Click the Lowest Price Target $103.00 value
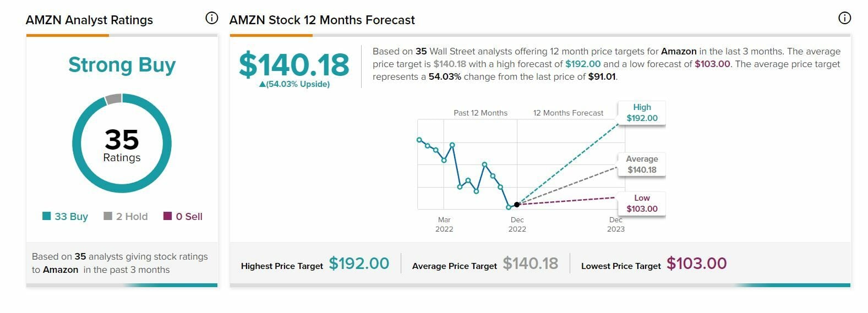This screenshot has height=313, width=868. [696, 264]
